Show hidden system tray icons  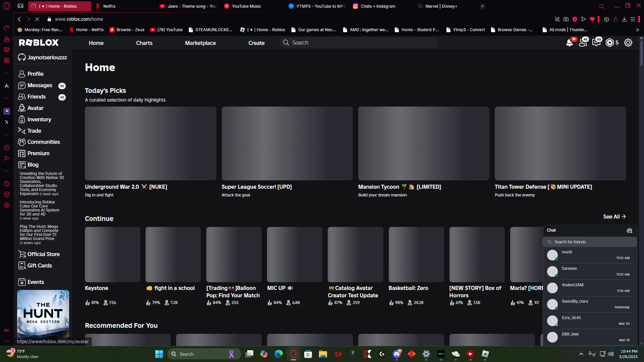tap(581, 354)
